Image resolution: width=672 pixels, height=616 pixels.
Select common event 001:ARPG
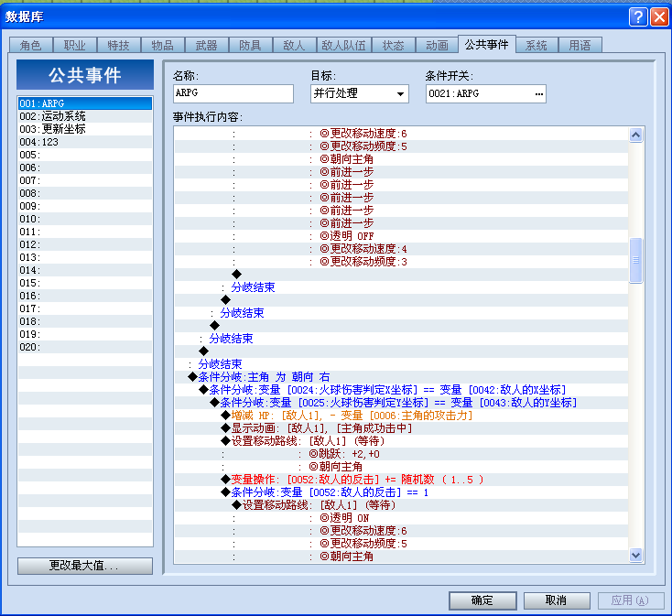(85, 103)
